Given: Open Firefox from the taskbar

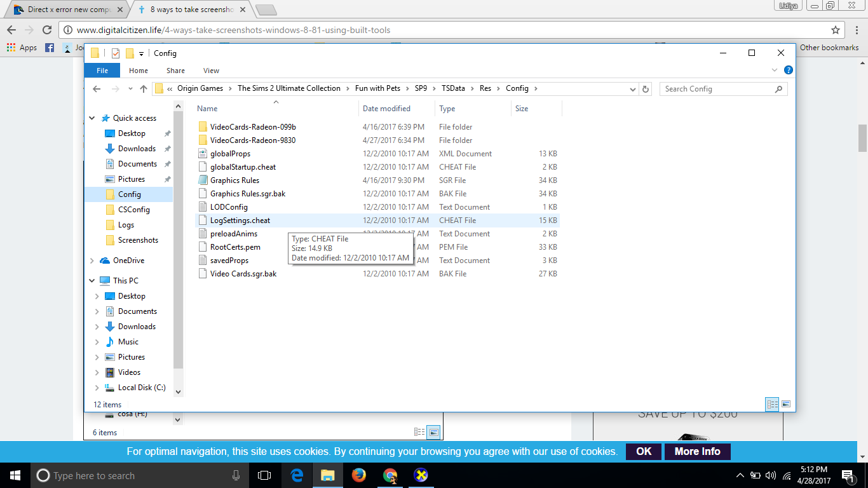Looking at the screenshot, I should click(x=359, y=475).
